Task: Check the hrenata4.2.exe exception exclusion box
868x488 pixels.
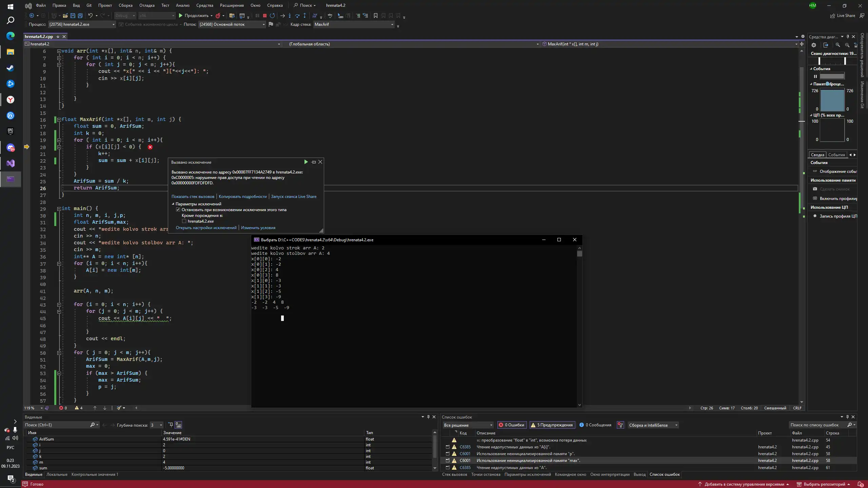Action: [x=184, y=221]
